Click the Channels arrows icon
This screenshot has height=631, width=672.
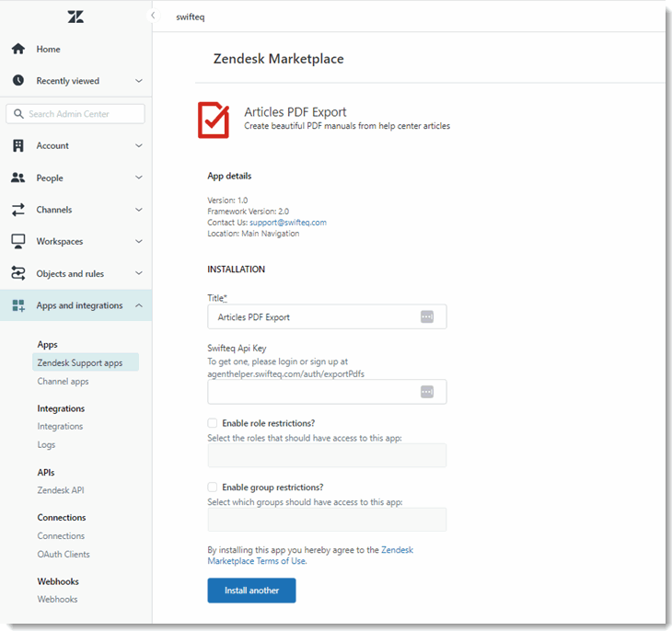(18, 210)
